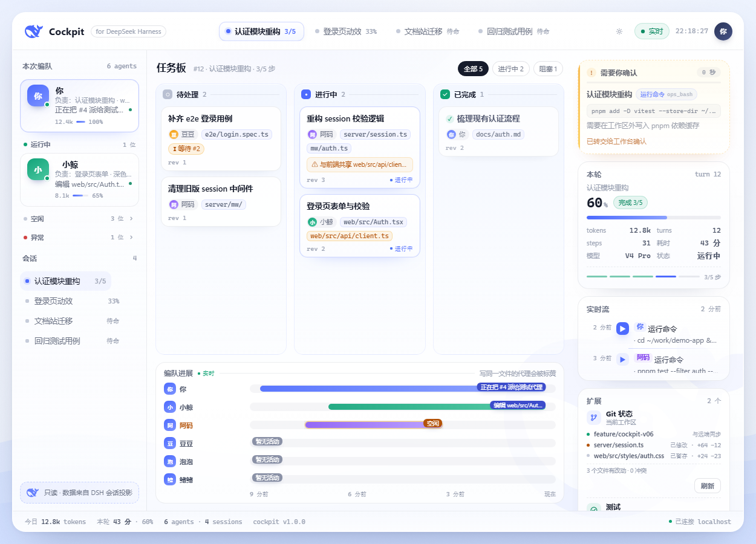This screenshot has width=756, height=544.
Task: Click the pnpm add command box
Action: [654, 111]
